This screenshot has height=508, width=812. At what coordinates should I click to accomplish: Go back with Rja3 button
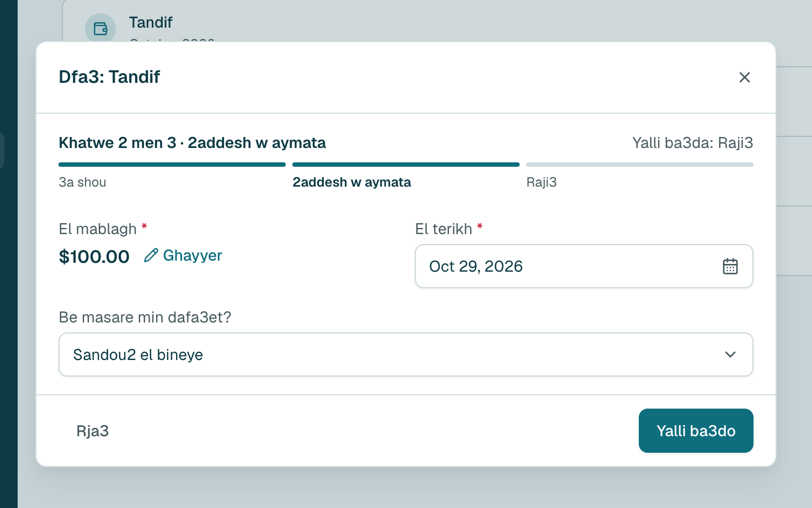pyautogui.click(x=93, y=431)
